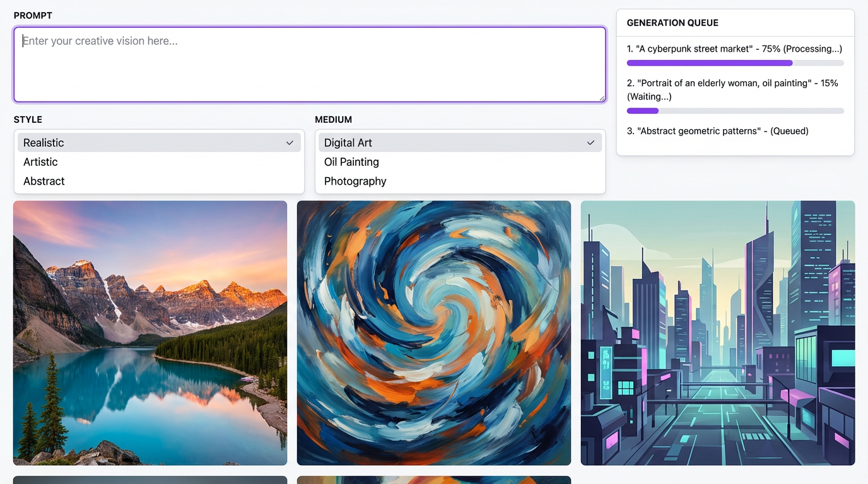868x484 pixels.
Task: Click the checkmark beside Realistic style
Action: click(290, 143)
